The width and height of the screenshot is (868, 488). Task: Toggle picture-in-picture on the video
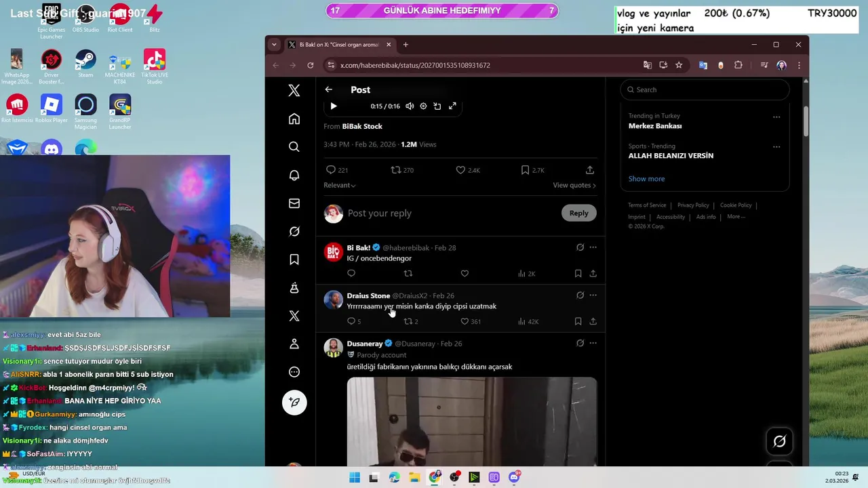(x=437, y=106)
